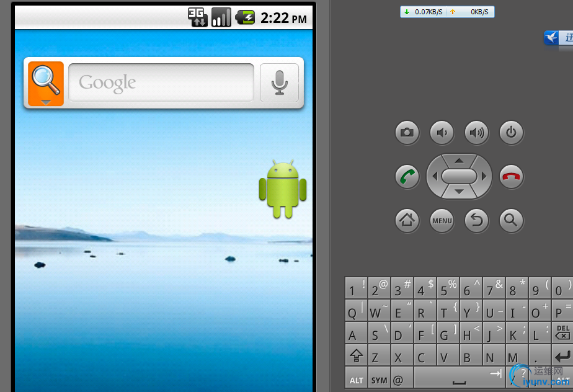Click the download speed 0.07KB/S indicator
The width and height of the screenshot is (573, 392).
pyautogui.click(x=423, y=12)
